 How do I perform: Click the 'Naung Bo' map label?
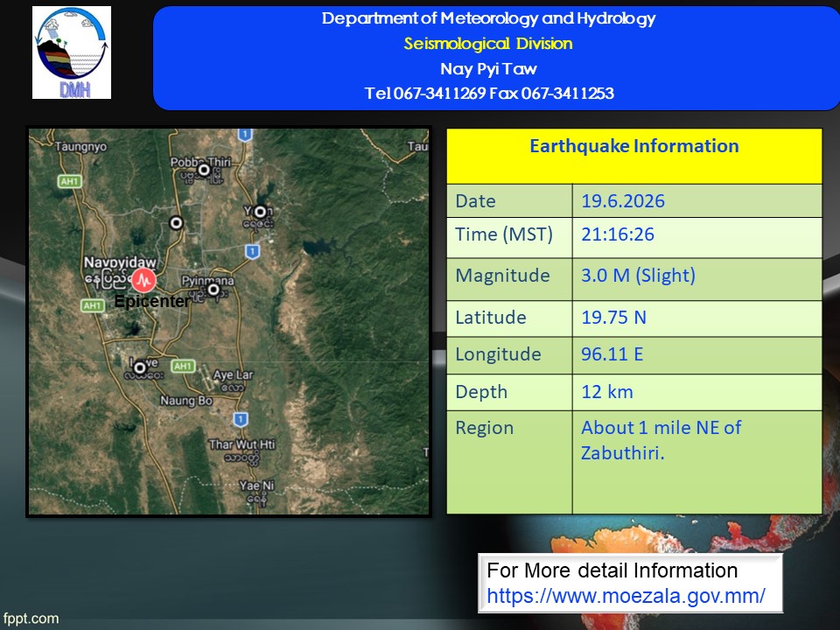point(185,401)
